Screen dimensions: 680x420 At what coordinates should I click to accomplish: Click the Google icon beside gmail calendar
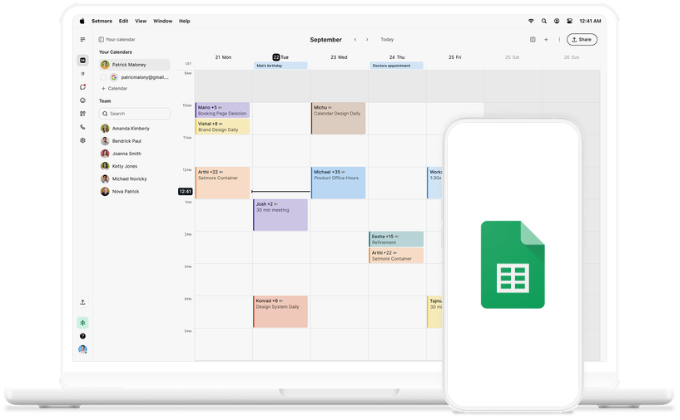click(x=114, y=77)
